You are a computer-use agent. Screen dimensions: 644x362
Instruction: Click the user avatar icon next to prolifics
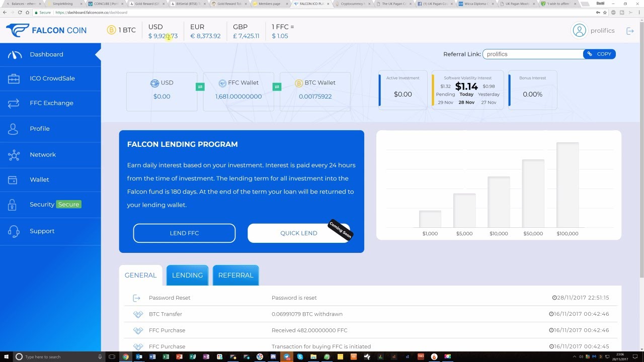click(580, 30)
